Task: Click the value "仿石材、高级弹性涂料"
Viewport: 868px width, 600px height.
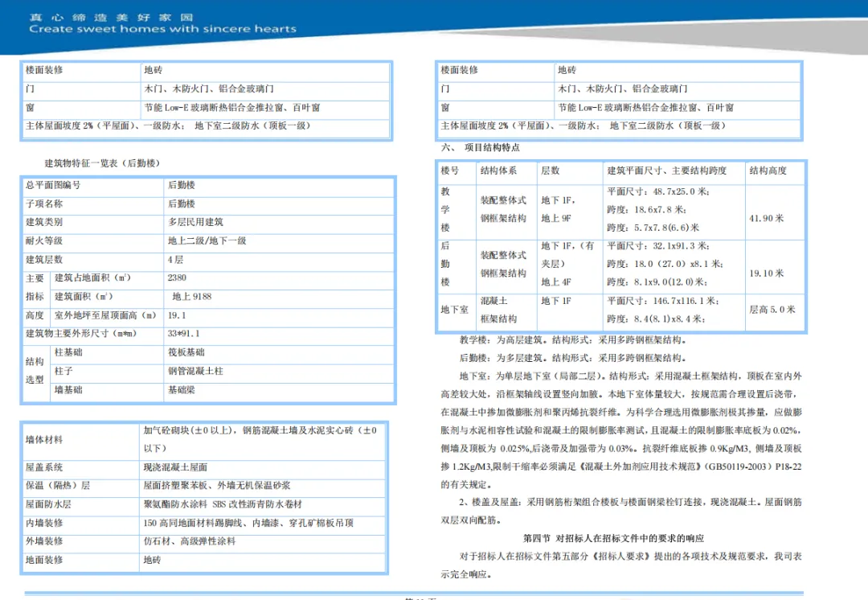Action: (x=190, y=541)
